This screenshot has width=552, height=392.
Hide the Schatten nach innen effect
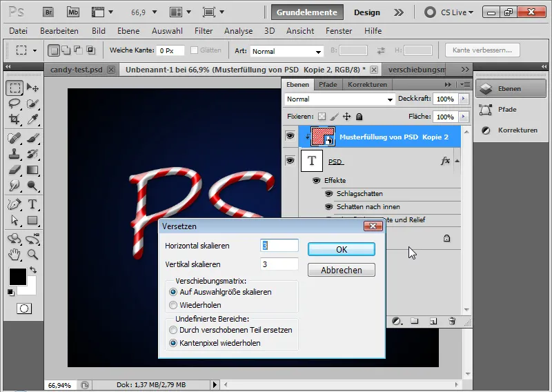pos(329,206)
